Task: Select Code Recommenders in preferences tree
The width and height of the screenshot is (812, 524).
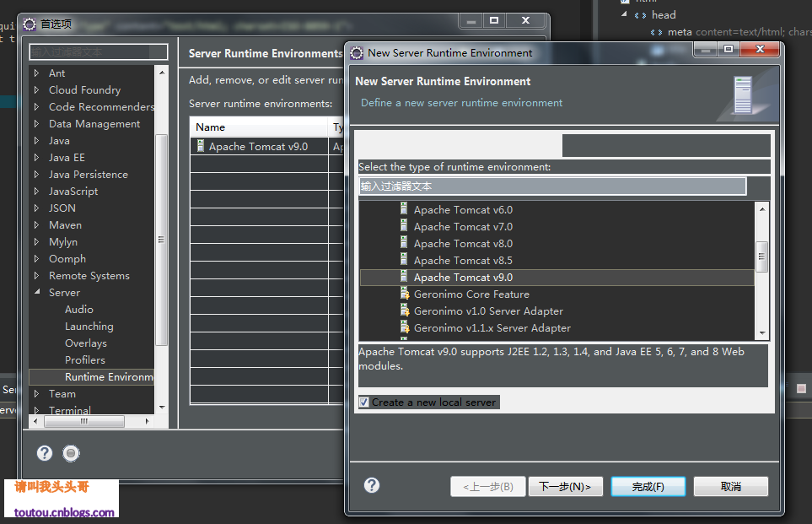Action: click(101, 107)
